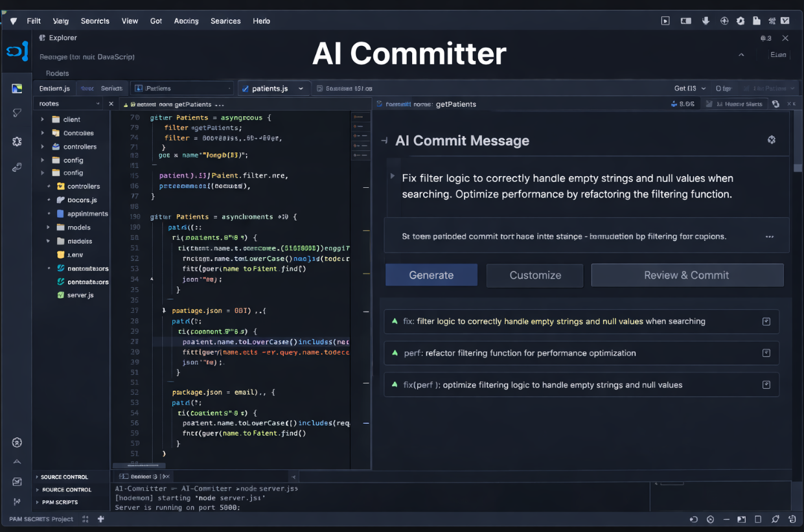Click the editor horizontal scrollbar

(139, 465)
